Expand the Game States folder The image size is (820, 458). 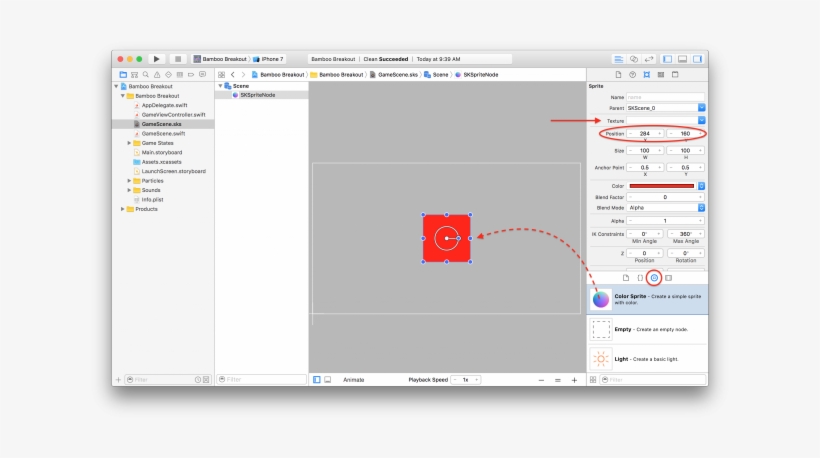(129, 143)
